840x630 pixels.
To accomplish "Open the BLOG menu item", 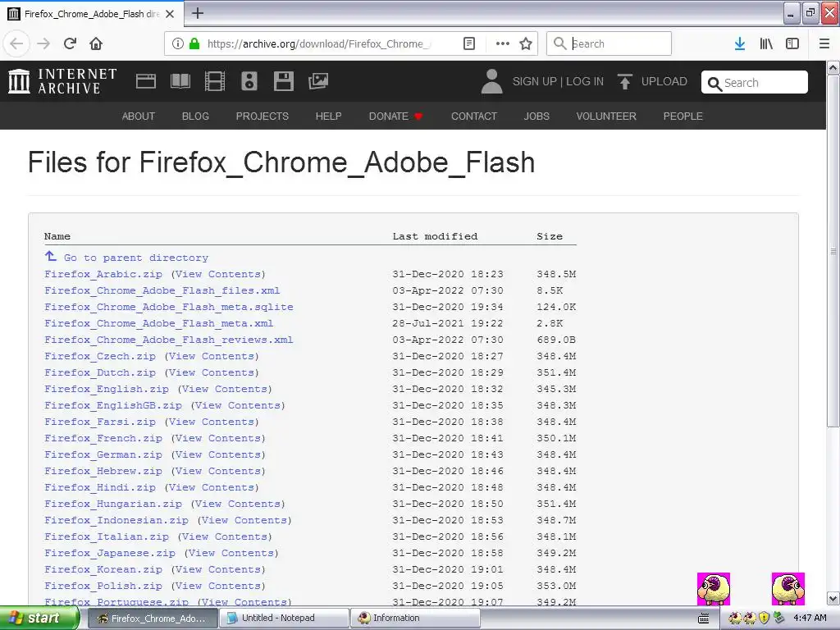I will pos(195,116).
